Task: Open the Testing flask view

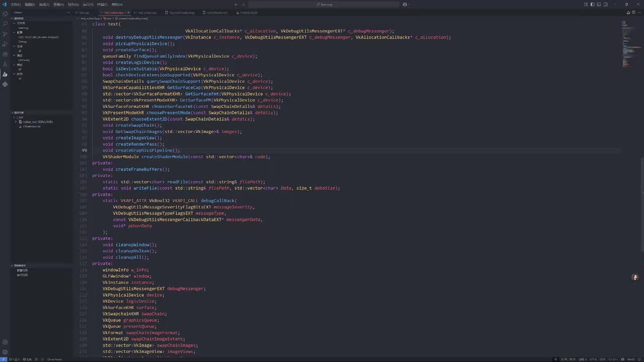Action: click(5, 64)
